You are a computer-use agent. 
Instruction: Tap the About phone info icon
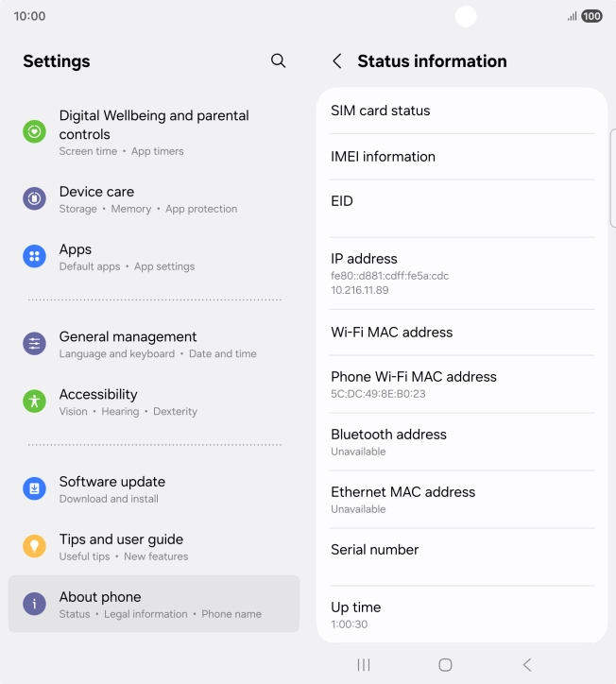point(34,604)
